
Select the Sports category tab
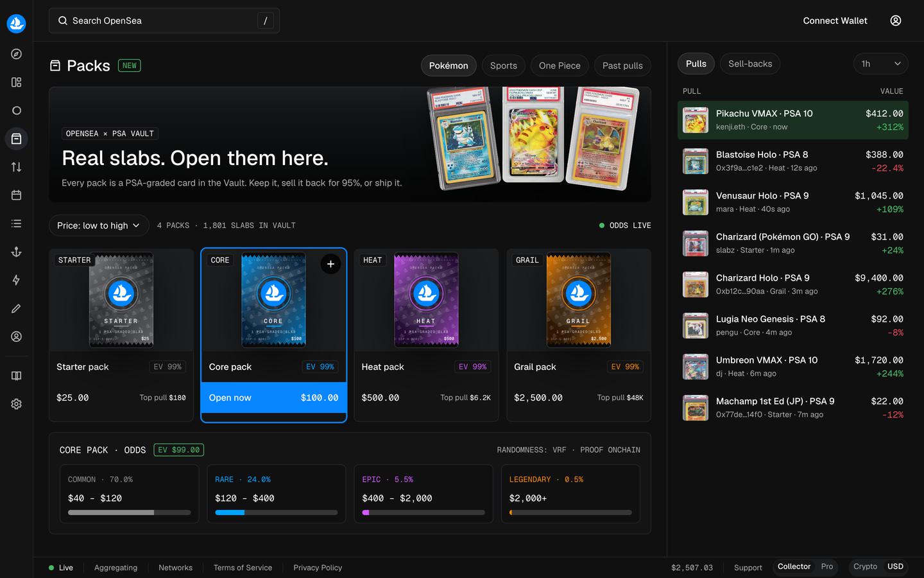[x=504, y=66]
